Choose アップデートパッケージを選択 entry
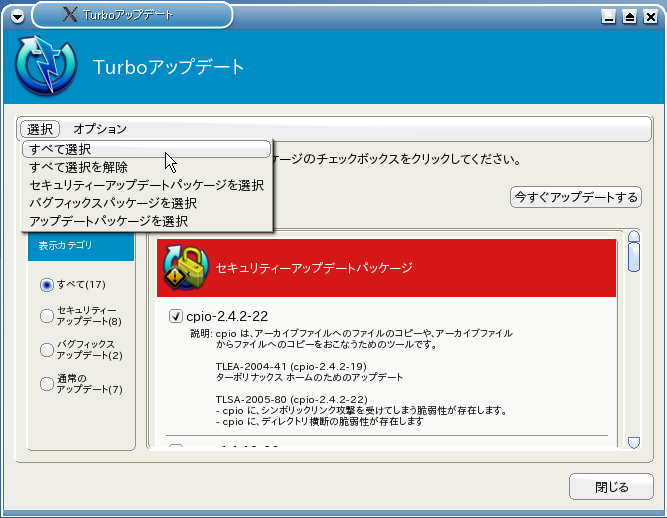The width and height of the screenshot is (667, 518). (146, 221)
